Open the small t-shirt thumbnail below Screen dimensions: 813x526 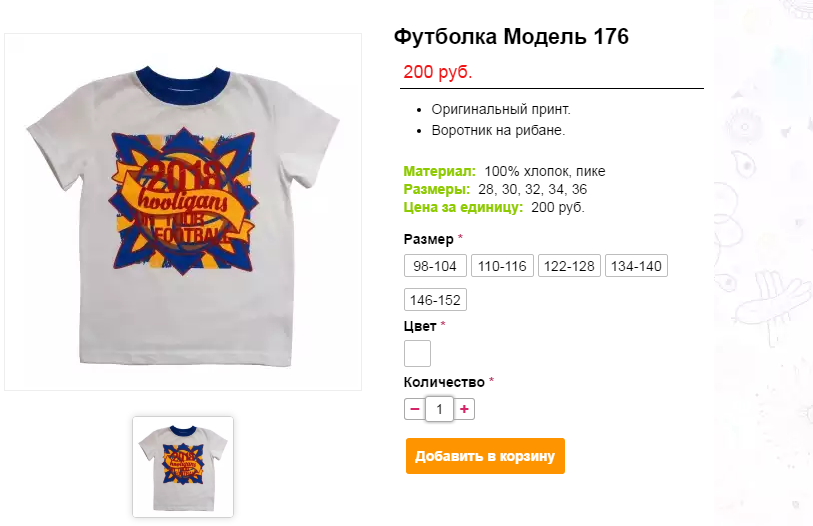(183, 467)
